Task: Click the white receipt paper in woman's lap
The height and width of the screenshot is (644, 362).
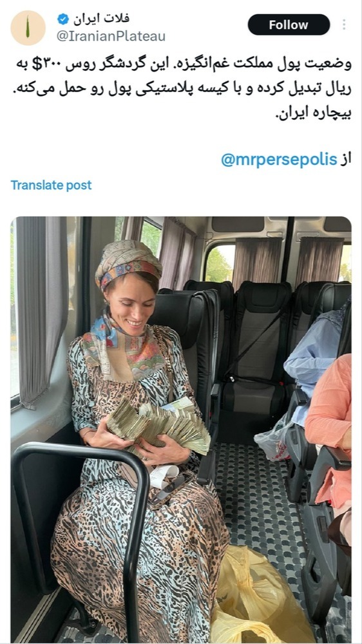Action: pyautogui.click(x=164, y=477)
